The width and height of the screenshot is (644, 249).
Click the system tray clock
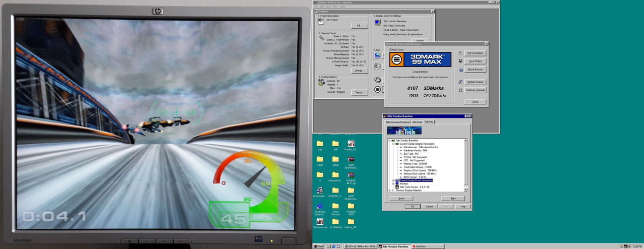(636, 246)
